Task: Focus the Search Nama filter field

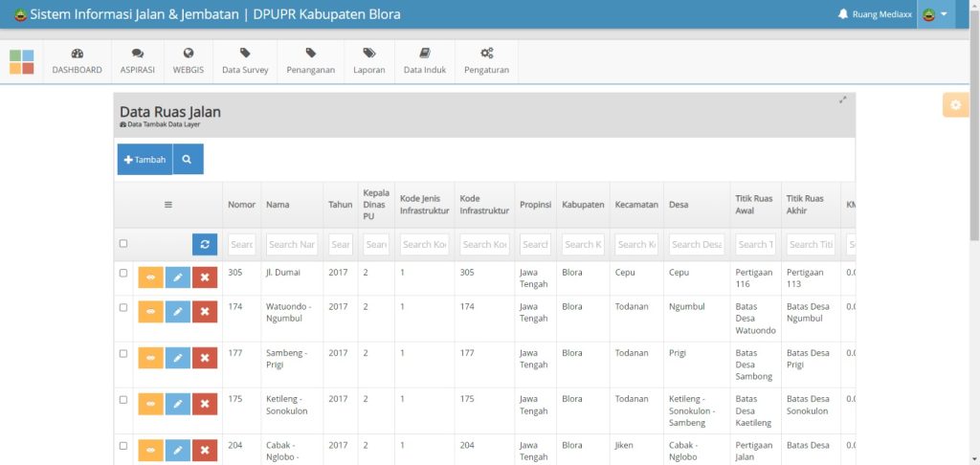Action: 292,244
